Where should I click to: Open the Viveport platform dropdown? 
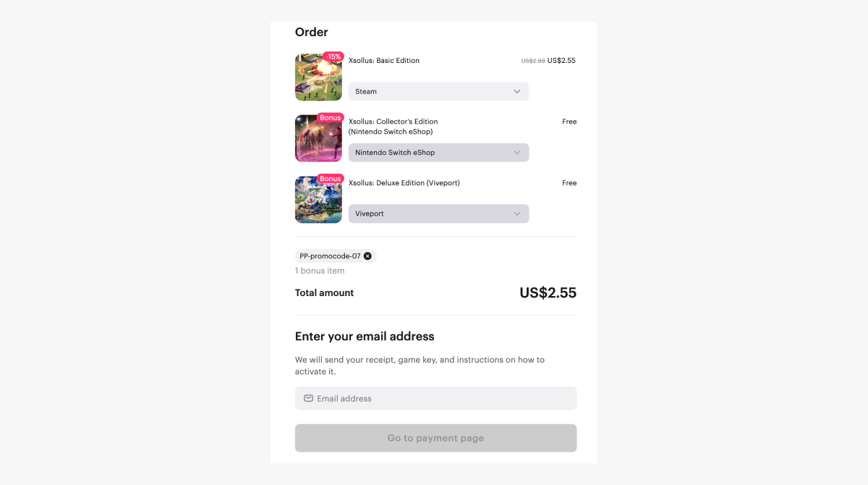(438, 214)
